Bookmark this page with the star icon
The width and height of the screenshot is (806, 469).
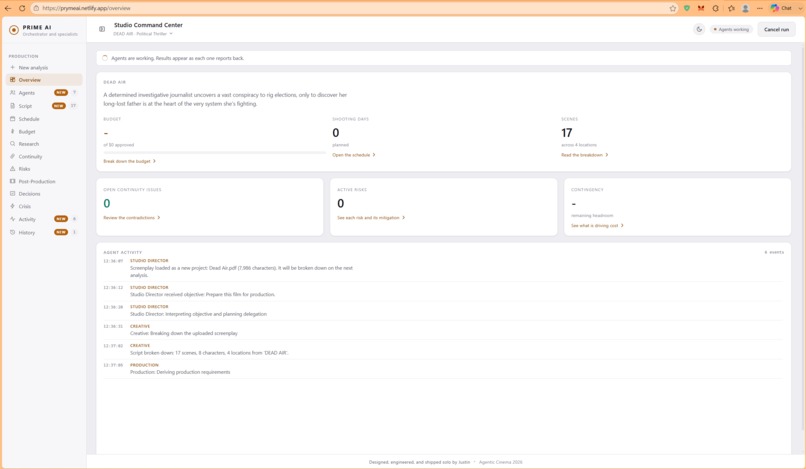click(673, 8)
